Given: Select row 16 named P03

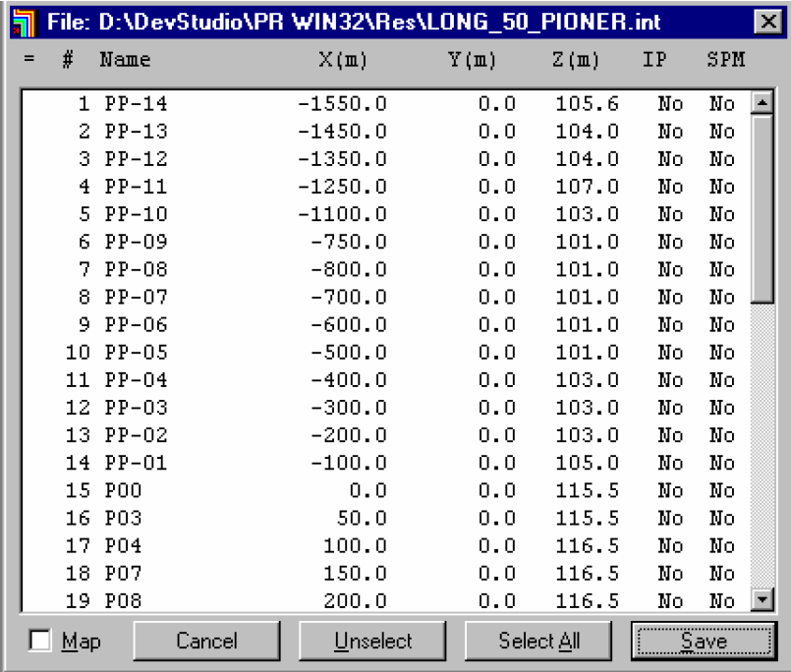Looking at the screenshot, I should click(386, 518).
